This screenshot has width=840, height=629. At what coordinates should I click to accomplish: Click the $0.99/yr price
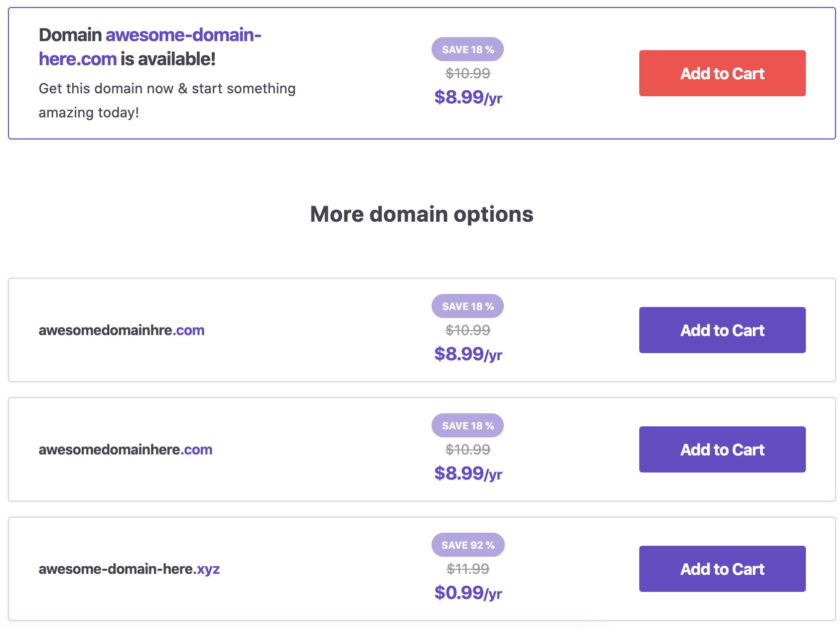[x=468, y=593]
